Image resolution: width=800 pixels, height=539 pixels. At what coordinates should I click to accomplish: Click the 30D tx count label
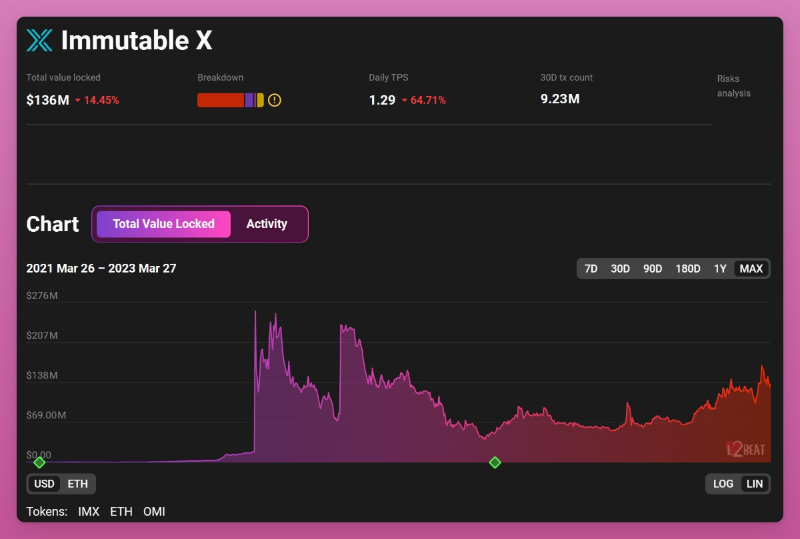[566, 78]
